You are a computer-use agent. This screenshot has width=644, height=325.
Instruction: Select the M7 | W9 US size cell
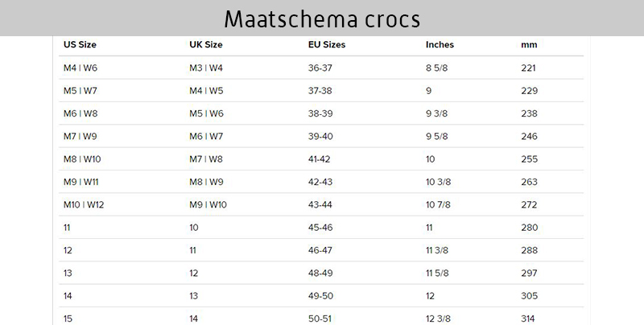click(79, 137)
